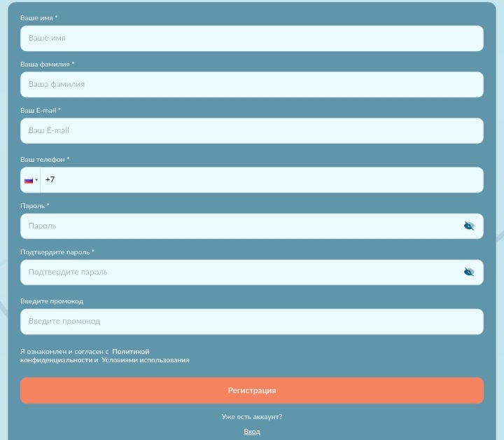Click the Ваш телефон label
The height and width of the screenshot is (440, 504).
[x=44, y=160]
